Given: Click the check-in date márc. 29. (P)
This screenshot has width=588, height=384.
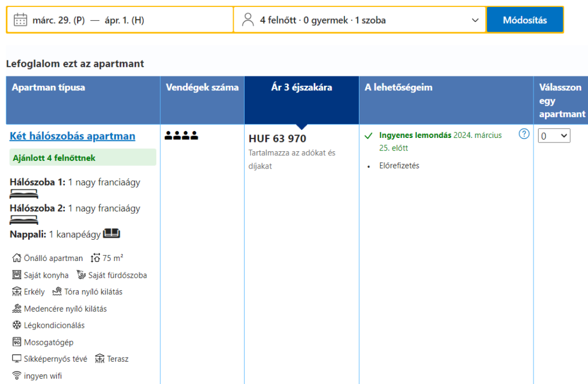Looking at the screenshot, I should click(x=59, y=20).
